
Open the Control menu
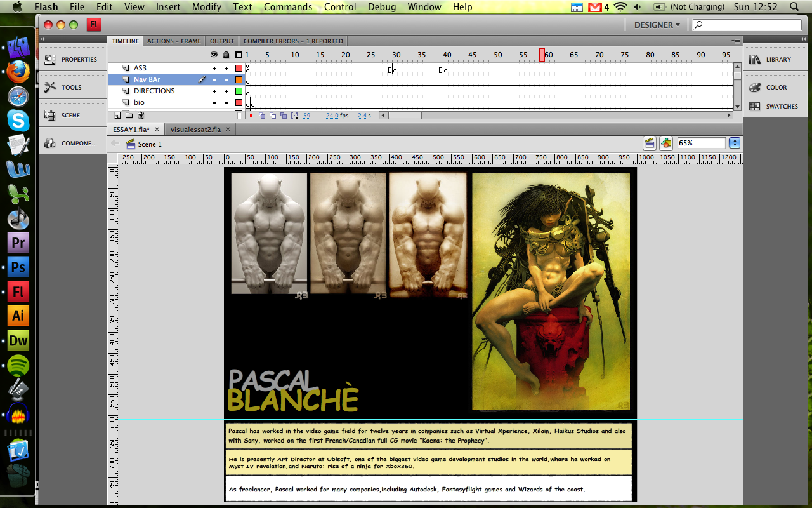point(340,7)
